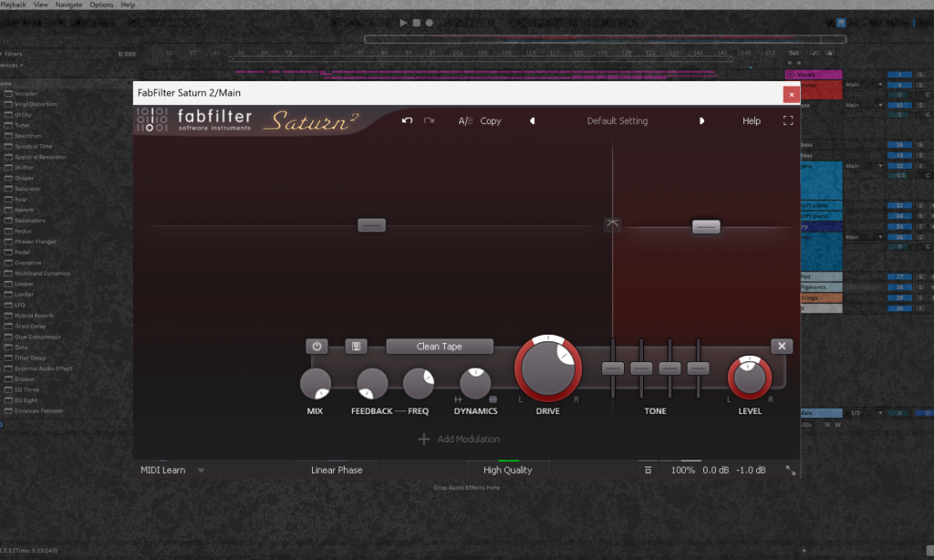Open the Default Setting preset menu
The height and width of the screenshot is (560, 934).
tap(617, 120)
